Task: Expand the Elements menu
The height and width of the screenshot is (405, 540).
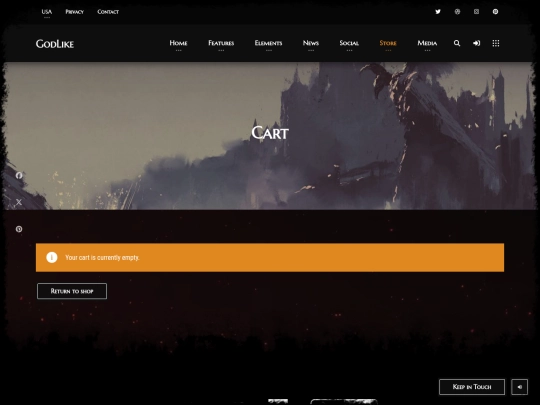Action: tap(268, 43)
